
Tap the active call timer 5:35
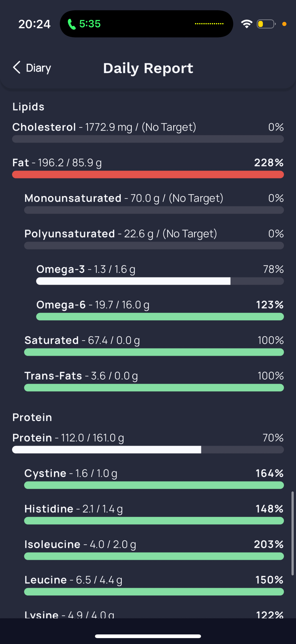90,24
